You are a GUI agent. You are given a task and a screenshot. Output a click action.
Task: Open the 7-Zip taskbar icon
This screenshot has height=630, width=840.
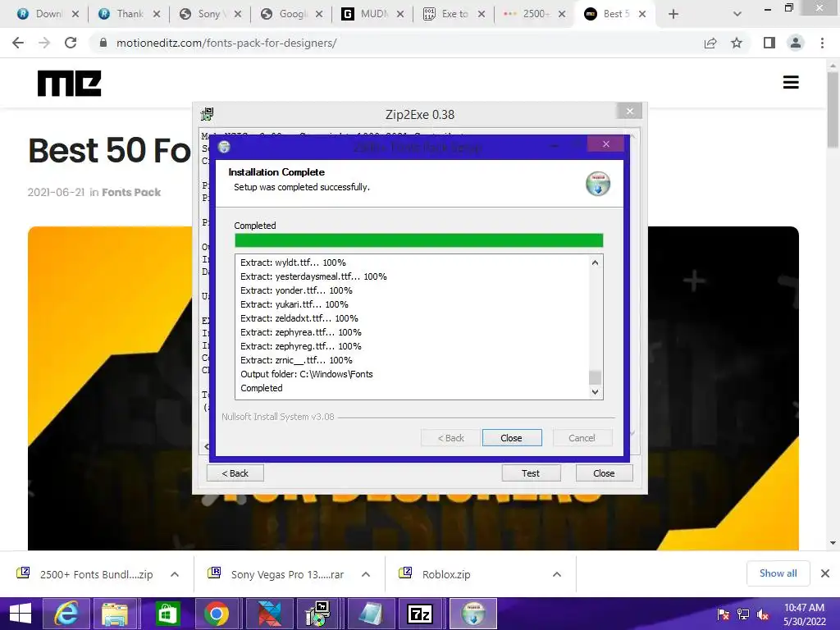coord(420,614)
